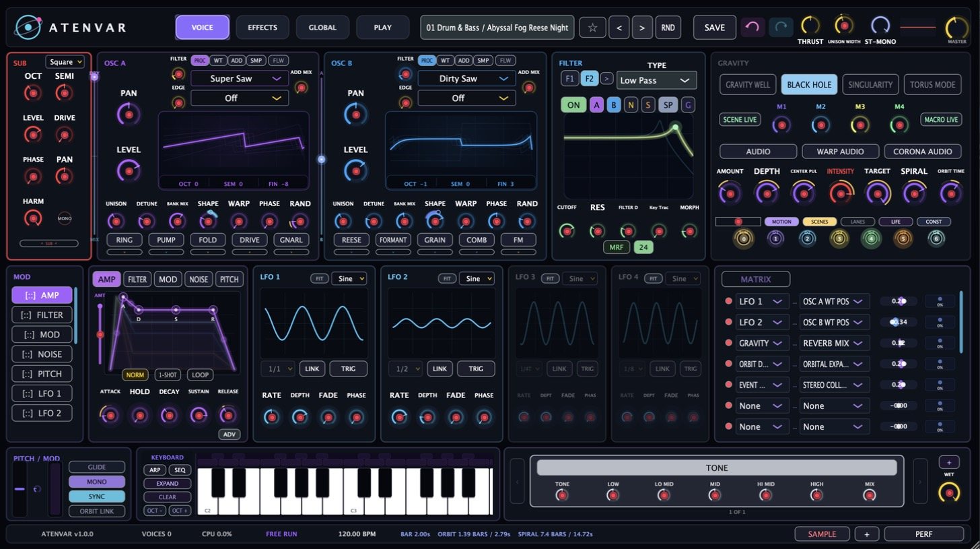Toggle SCENE LIVE in gravity panel

(x=740, y=119)
